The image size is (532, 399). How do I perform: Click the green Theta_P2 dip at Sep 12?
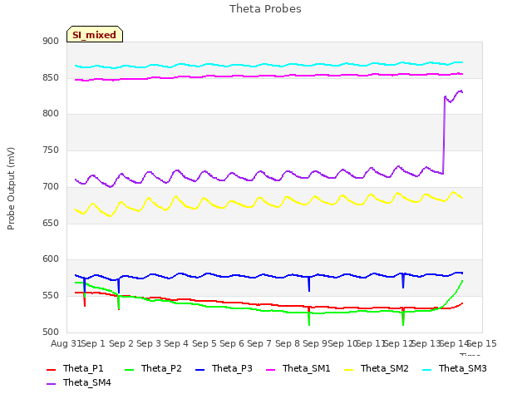[403, 319]
